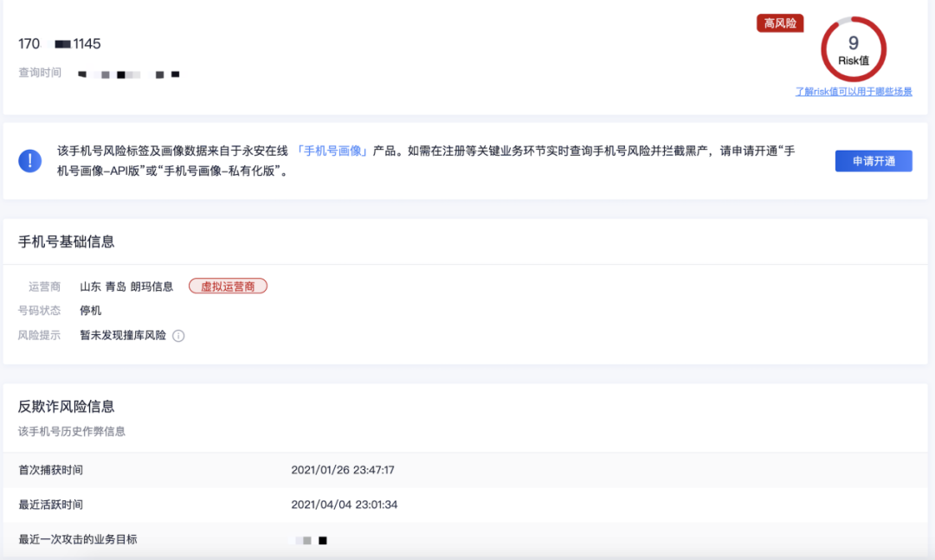Click the blue exclamation notice icon
935x560 pixels.
point(29,161)
